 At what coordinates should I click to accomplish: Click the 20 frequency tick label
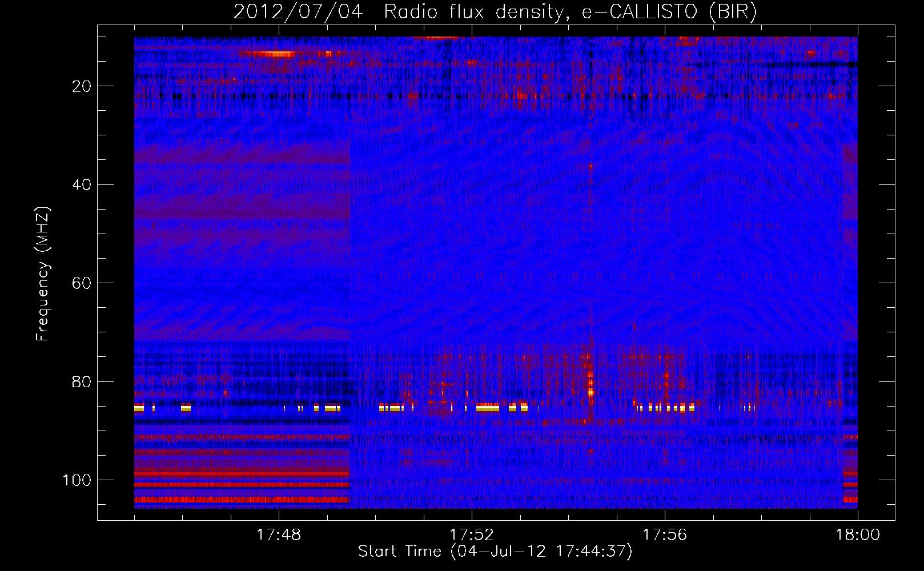[82, 86]
